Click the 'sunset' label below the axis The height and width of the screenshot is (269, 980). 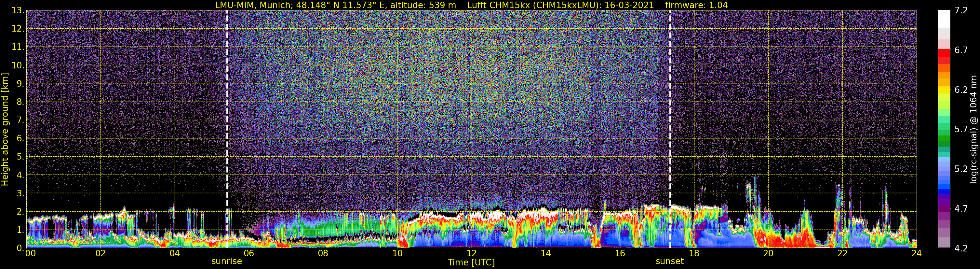(670, 262)
